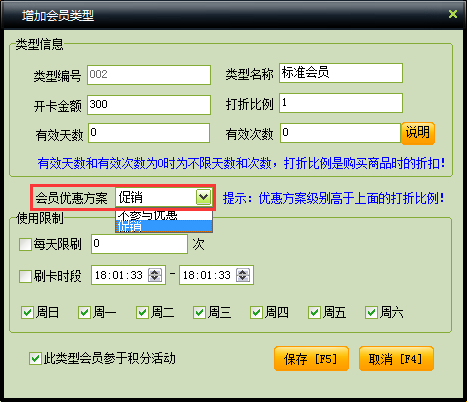Enable the 每天限刷 checkbox
The height and width of the screenshot is (402, 467).
point(25,244)
